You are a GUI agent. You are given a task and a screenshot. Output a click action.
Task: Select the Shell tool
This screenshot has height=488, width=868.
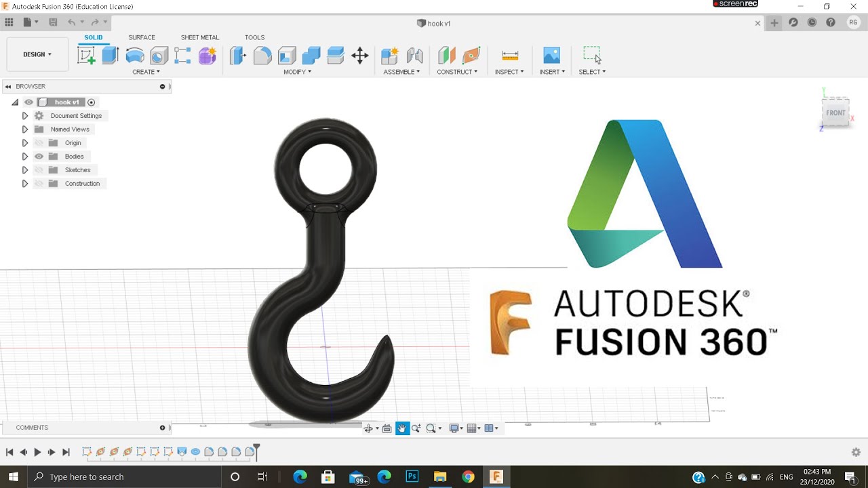pyautogui.click(x=287, y=56)
